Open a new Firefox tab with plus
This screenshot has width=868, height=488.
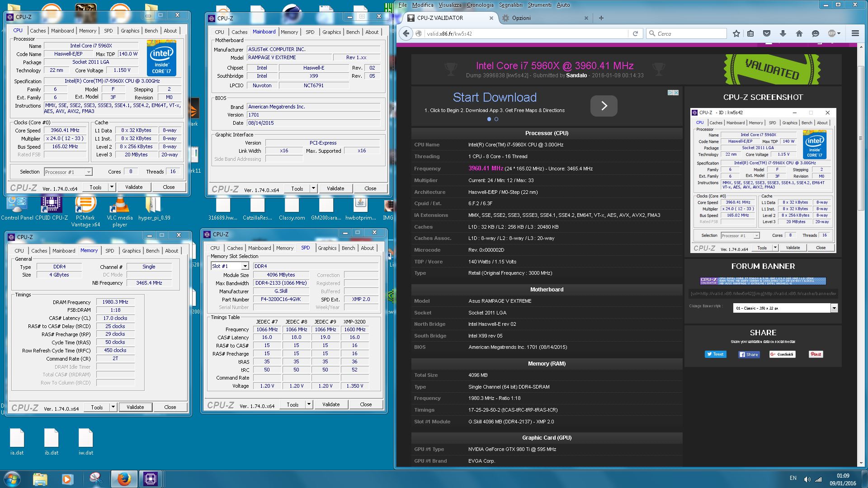(x=601, y=18)
